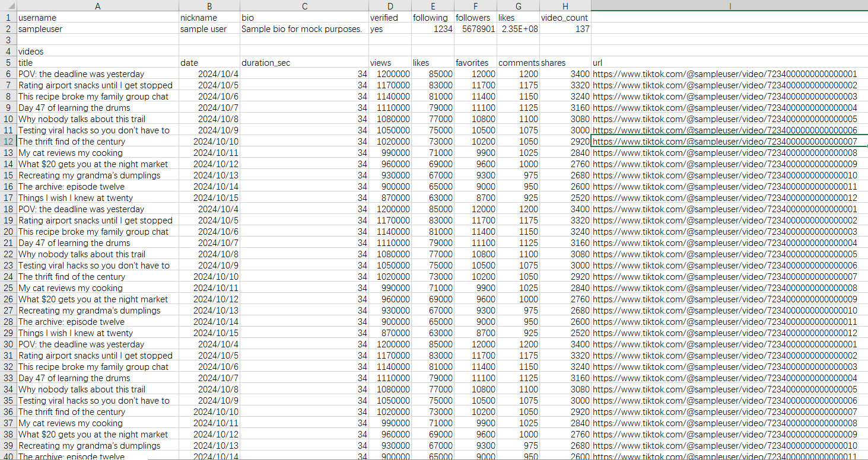Click the 'duration_sec' header cell
The width and height of the screenshot is (868, 460).
pyautogui.click(x=304, y=63)
